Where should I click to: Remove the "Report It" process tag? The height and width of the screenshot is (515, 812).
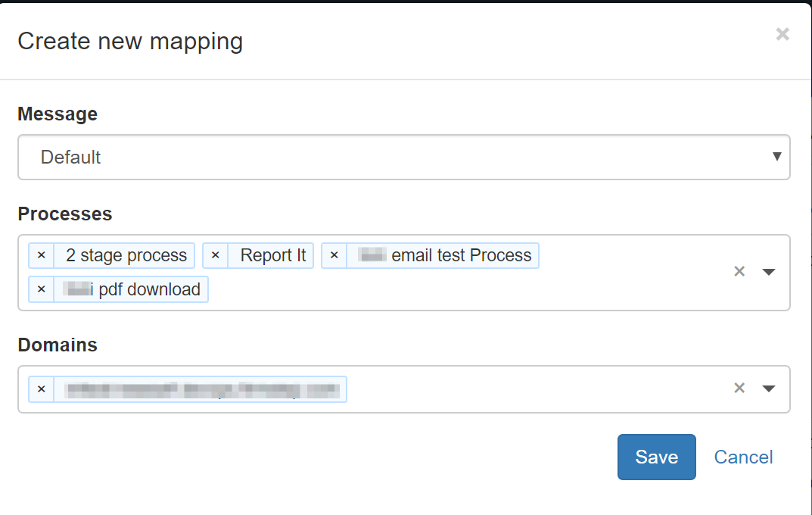tap(216, 255)
